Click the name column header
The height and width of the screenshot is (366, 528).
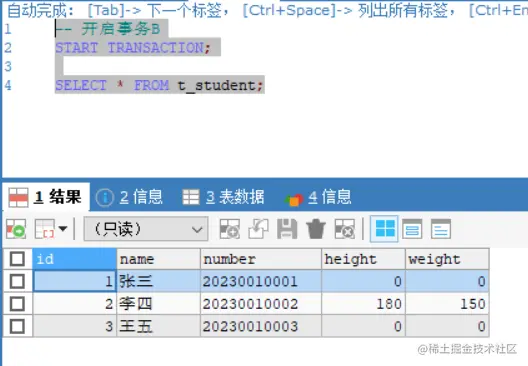pos(159,259)
